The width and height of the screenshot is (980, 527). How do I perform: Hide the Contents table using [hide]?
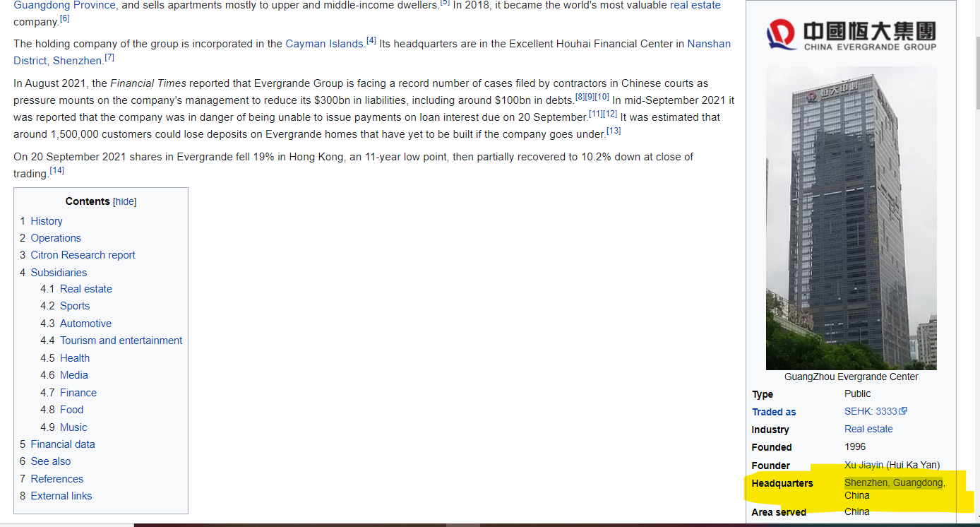coord(125,201)
